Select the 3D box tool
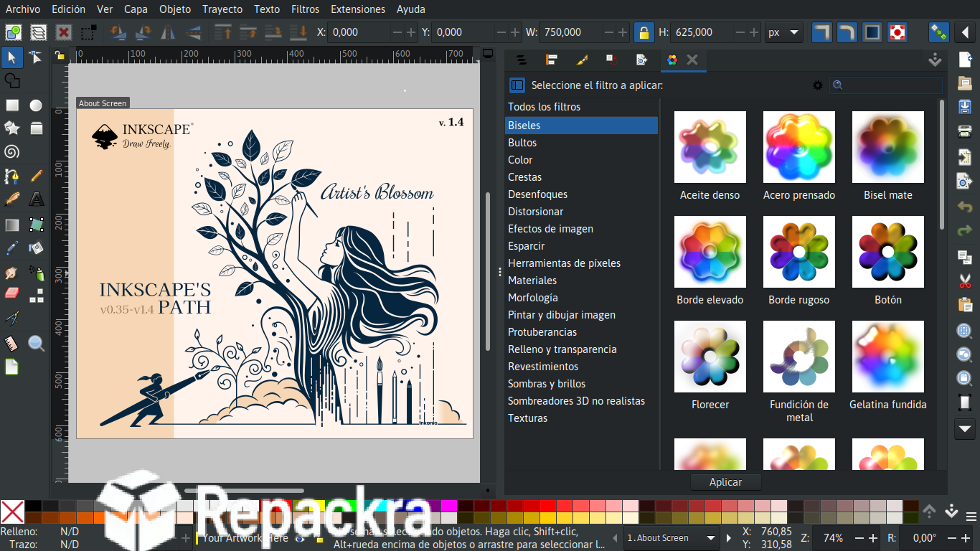This screenshot has width=980, height=551. [37, 128]
